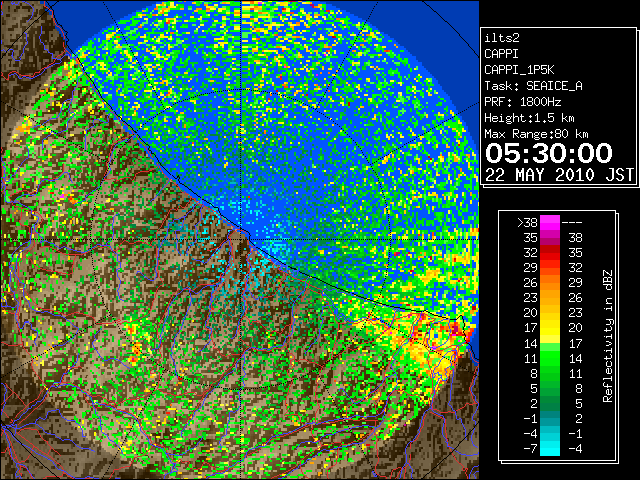
Task: Pick the red 32 dBZ legend swatch
Action: pos(550,253)
